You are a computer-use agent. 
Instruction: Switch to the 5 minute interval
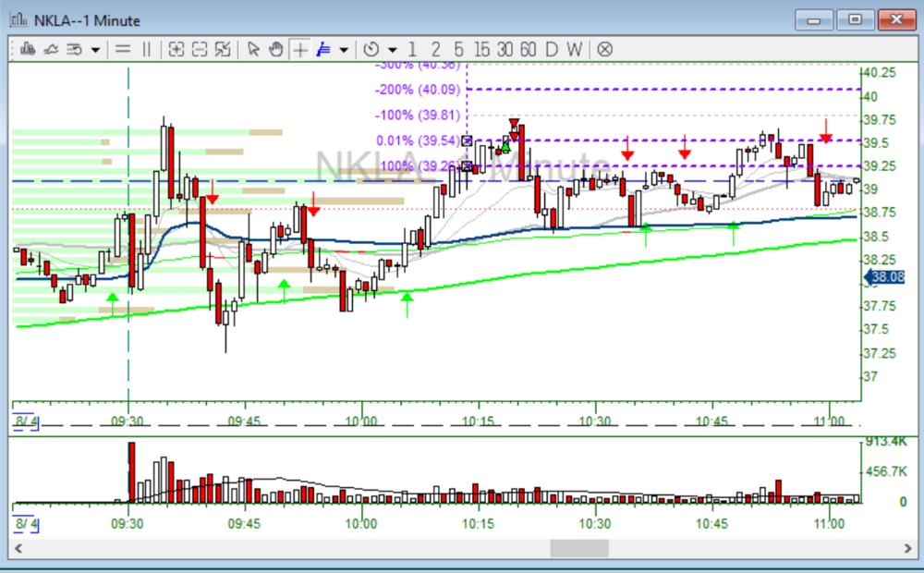click(x=459, y=49)
